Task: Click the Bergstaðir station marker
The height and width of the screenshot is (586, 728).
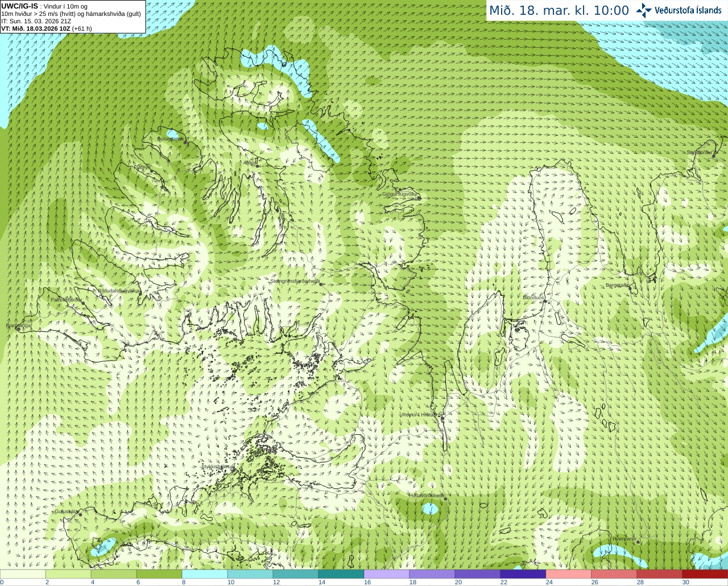Action: [630, 289]
